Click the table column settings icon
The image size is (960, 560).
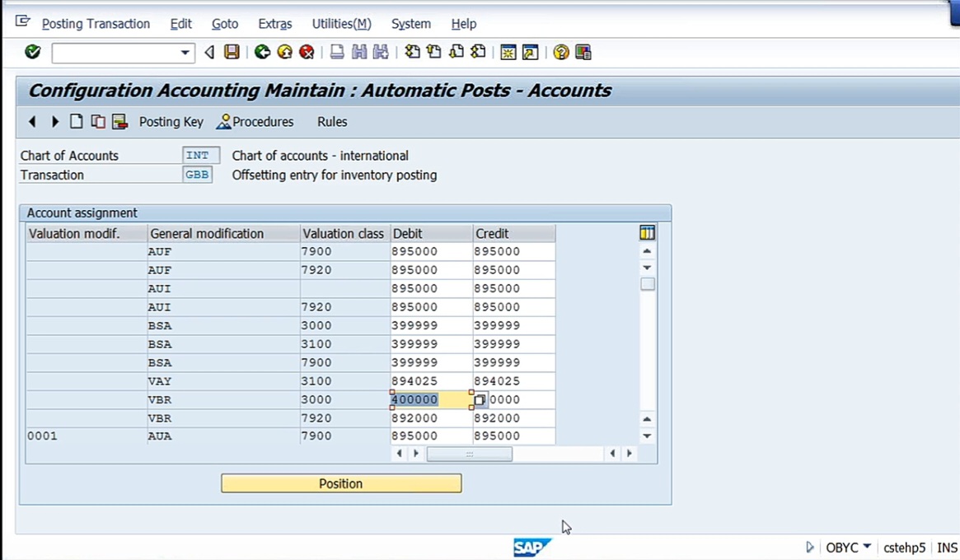click(647, 232)
